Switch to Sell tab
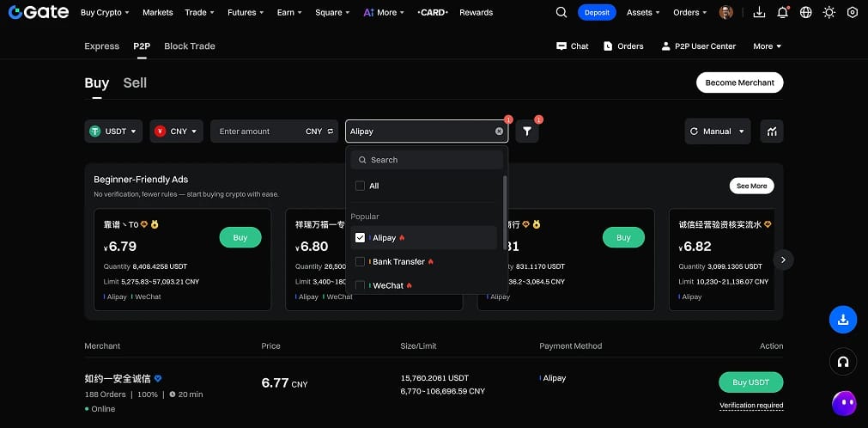The image size is (868, 428). point(135,83)
